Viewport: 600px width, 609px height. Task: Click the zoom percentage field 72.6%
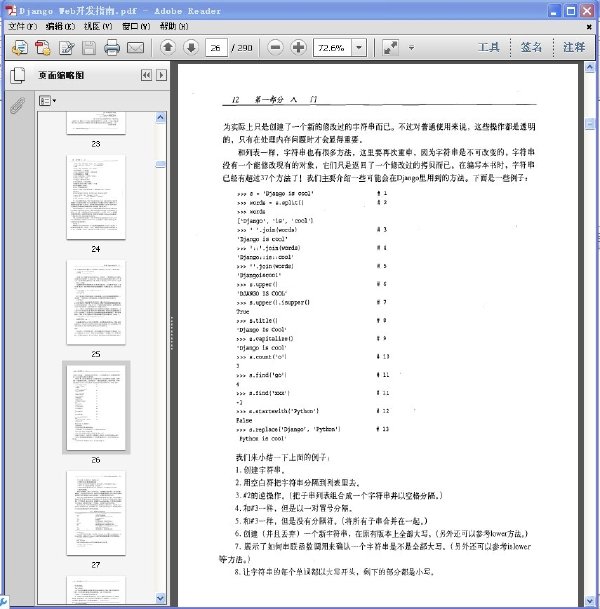click(332, 48)
